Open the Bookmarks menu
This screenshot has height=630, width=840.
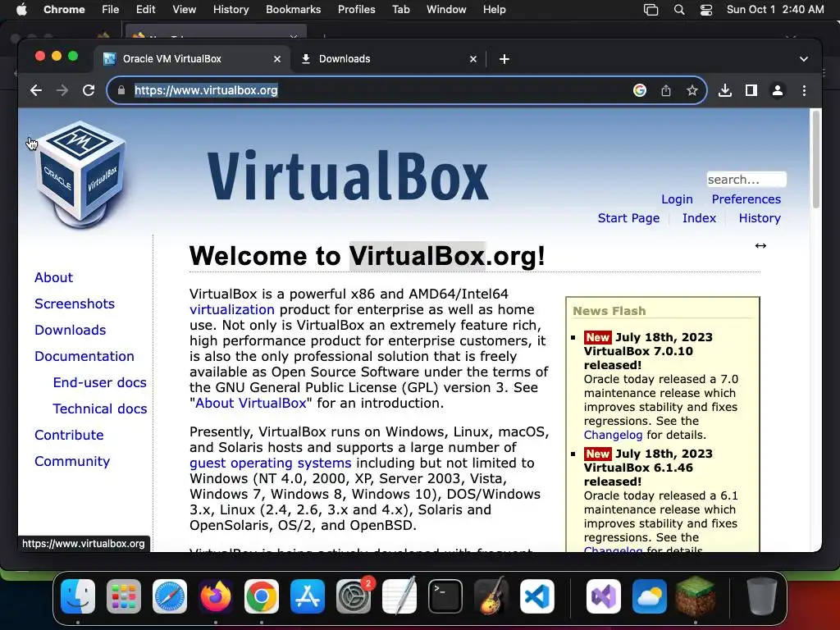(293, 10)
